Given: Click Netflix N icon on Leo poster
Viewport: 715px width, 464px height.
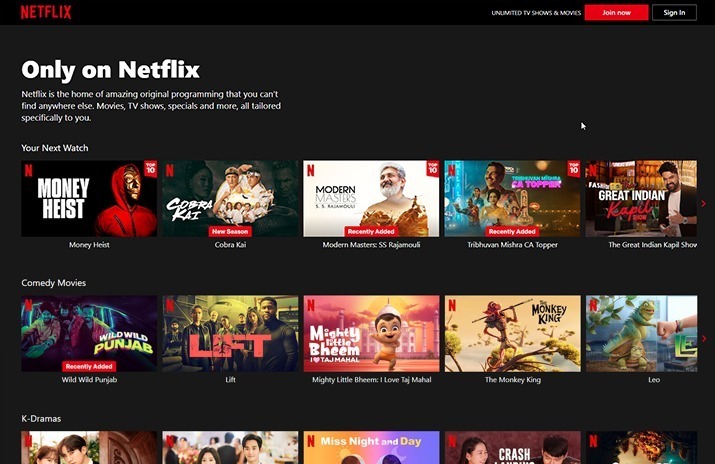Looking at the screenshot, I should click(x=593, y=305).
